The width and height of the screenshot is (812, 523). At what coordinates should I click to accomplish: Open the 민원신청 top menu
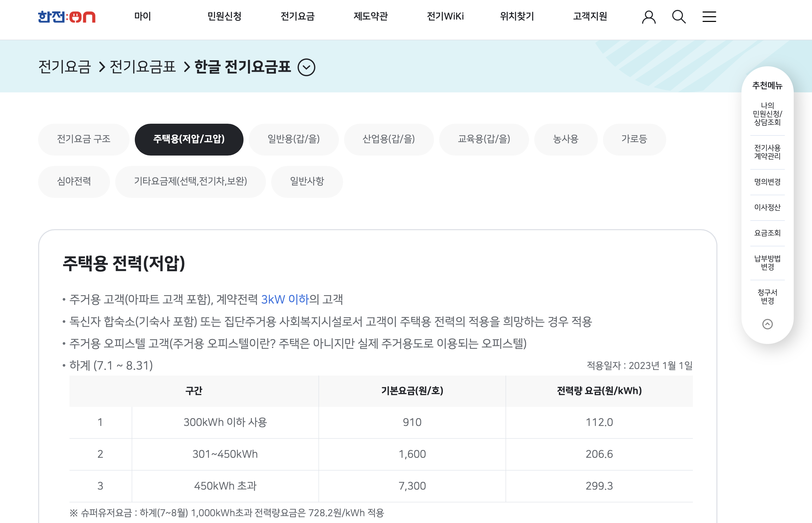tap(224, 16)
